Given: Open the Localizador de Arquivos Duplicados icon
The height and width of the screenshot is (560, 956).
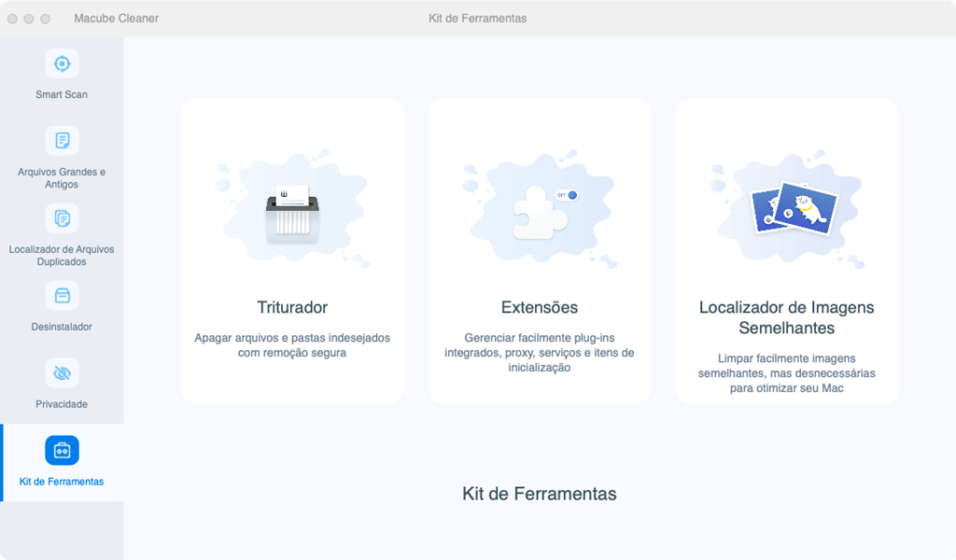Looking at the screenshot, I should point(62,218).
